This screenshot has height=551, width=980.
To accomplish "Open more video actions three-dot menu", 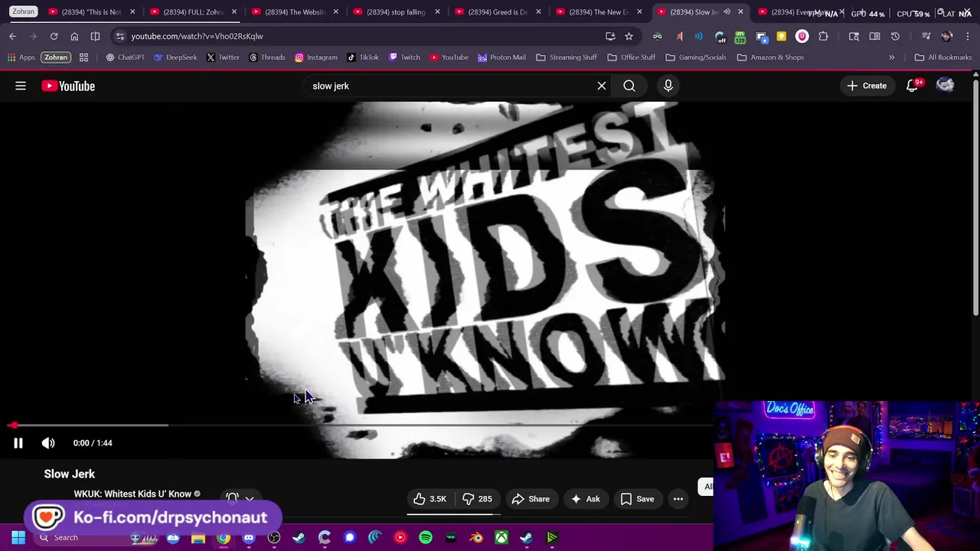I will pyautogui.click(x=678, y=499).
